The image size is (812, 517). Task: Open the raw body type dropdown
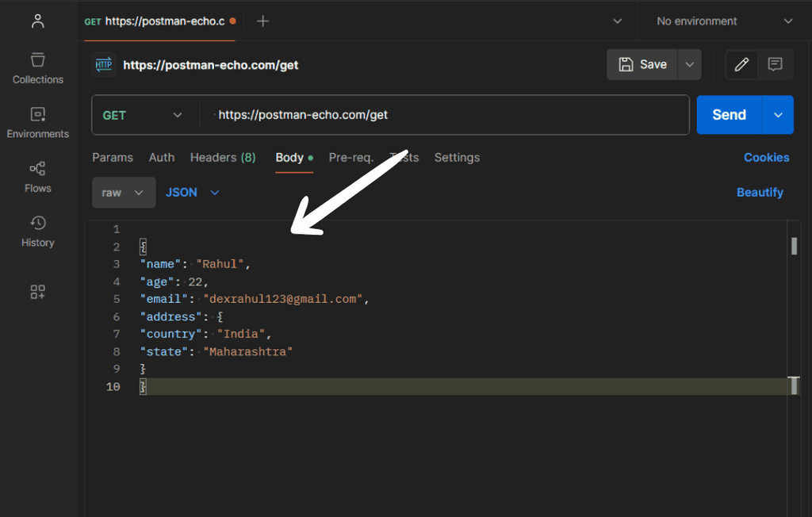[x=123, y=193]
